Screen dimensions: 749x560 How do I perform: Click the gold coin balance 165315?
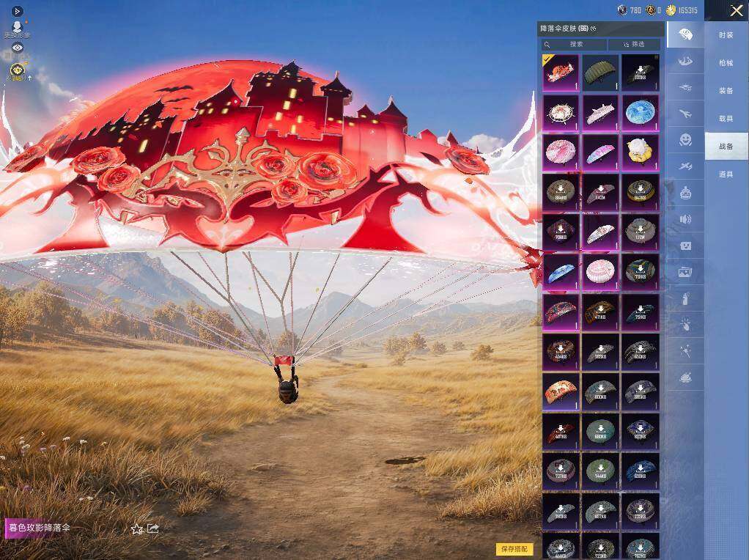click(682, 10)
